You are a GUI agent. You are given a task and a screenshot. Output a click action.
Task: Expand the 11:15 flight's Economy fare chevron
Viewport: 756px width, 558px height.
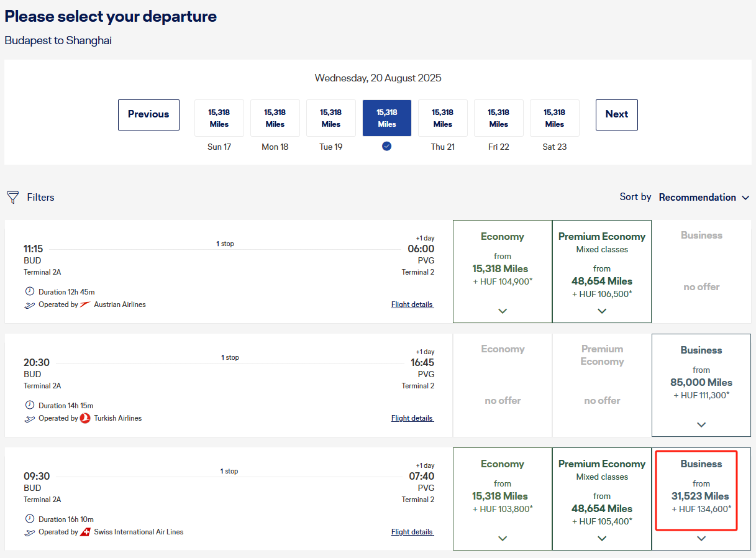coord(503,311)
